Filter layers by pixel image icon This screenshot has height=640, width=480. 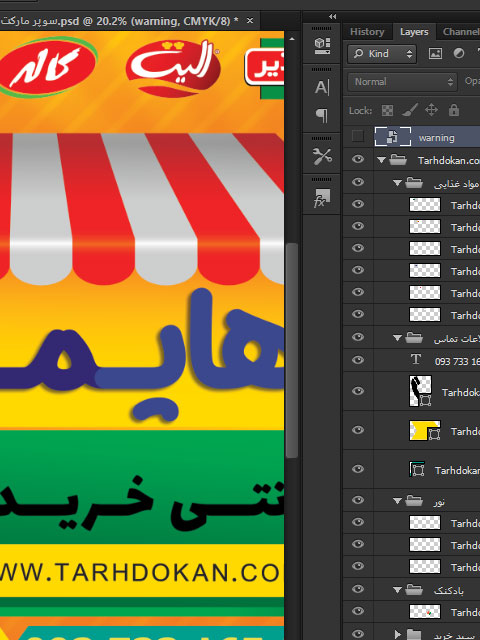pyautogui.click(x=435, y=53)
